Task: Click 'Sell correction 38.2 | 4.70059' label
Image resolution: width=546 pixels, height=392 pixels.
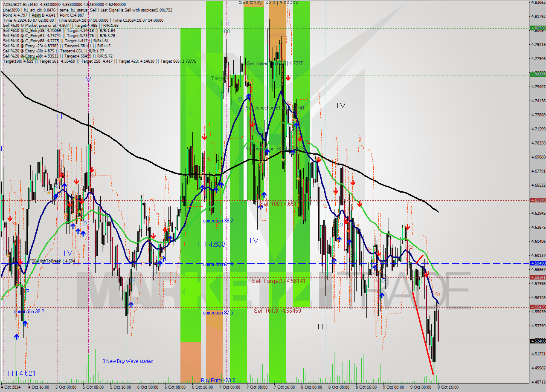Action: tap(276, 149)
